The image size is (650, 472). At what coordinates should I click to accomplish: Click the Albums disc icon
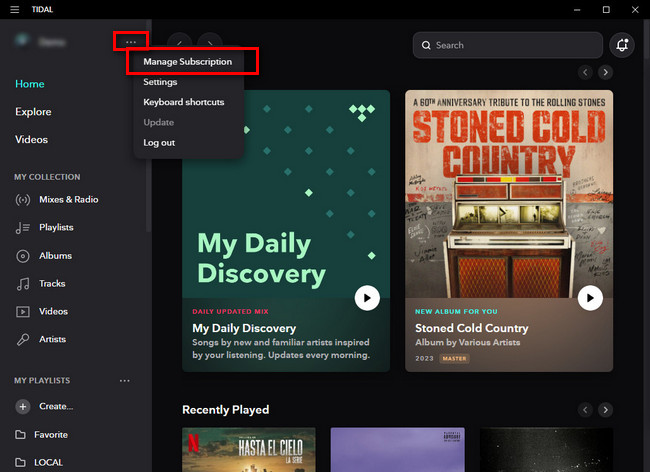pos(23,256)
